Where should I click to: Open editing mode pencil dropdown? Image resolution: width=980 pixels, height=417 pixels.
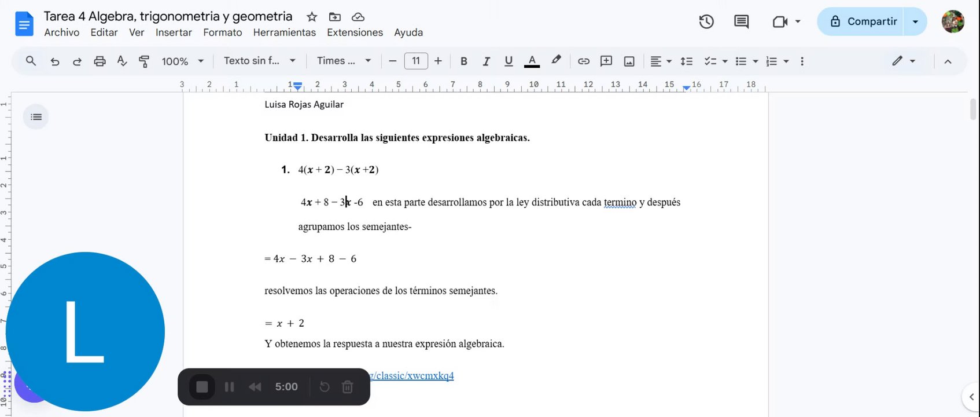tap(903, 61)
